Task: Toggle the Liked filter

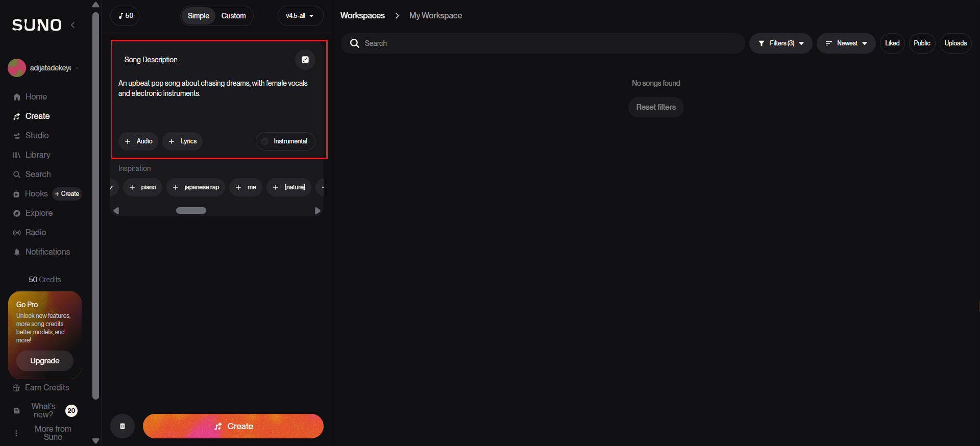Action: [x=892, y=43]
